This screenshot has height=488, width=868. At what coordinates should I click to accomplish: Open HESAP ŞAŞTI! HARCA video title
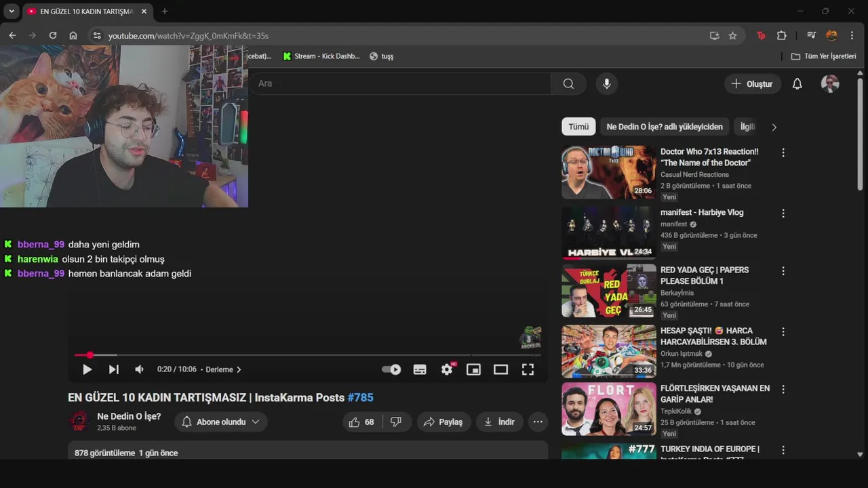point(713,336)
